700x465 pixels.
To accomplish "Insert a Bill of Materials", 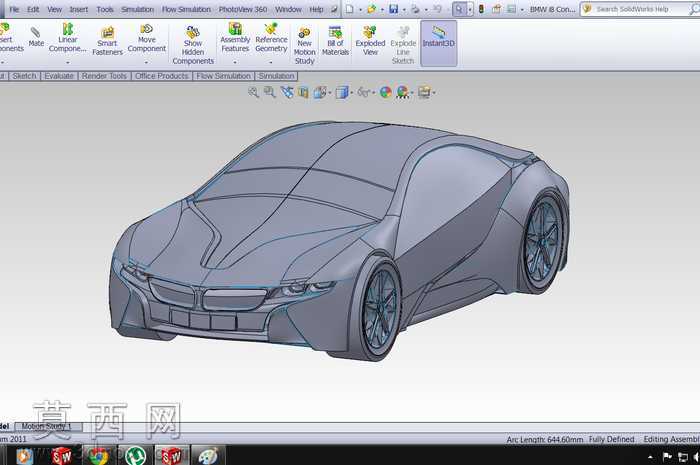I will click(335, 41).
